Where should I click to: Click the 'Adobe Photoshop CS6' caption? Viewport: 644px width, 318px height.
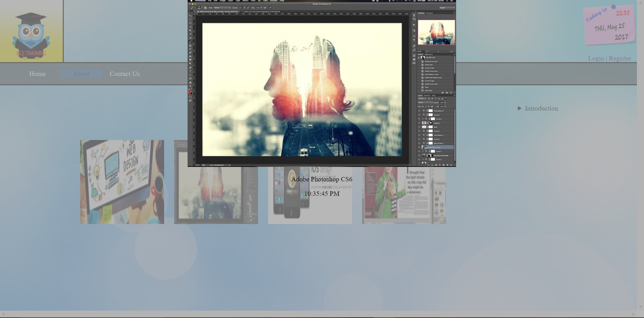point(322,179)
